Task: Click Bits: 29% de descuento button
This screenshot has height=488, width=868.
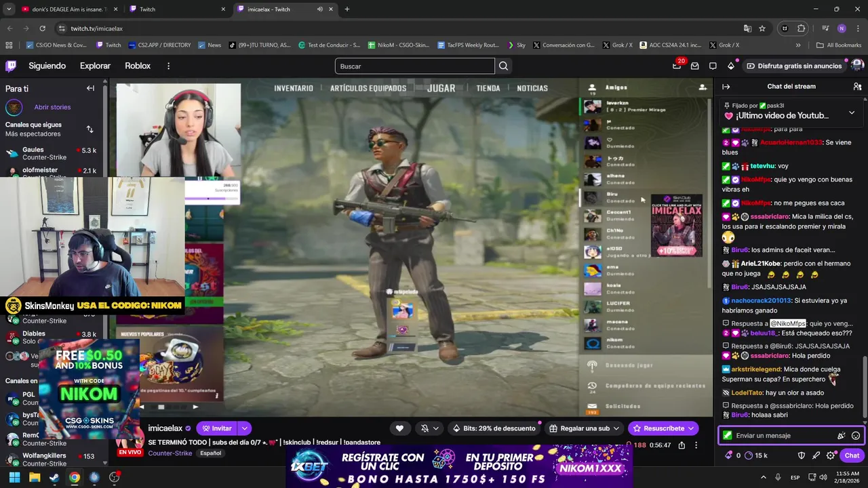Action: pyautogui.click(x=495, y=428)
